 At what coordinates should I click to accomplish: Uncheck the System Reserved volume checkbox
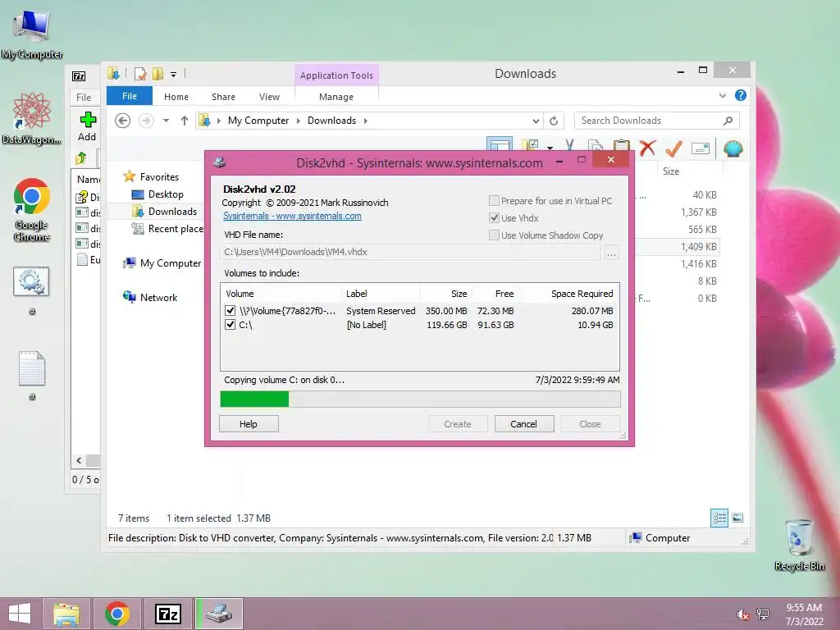point(231,310)
